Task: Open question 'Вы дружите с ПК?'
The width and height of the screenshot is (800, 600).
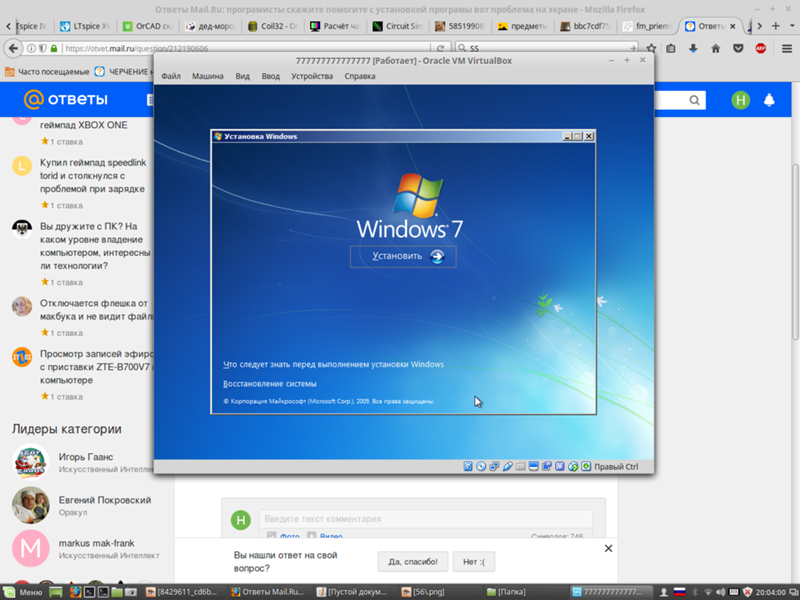Action: coord(95,246)
